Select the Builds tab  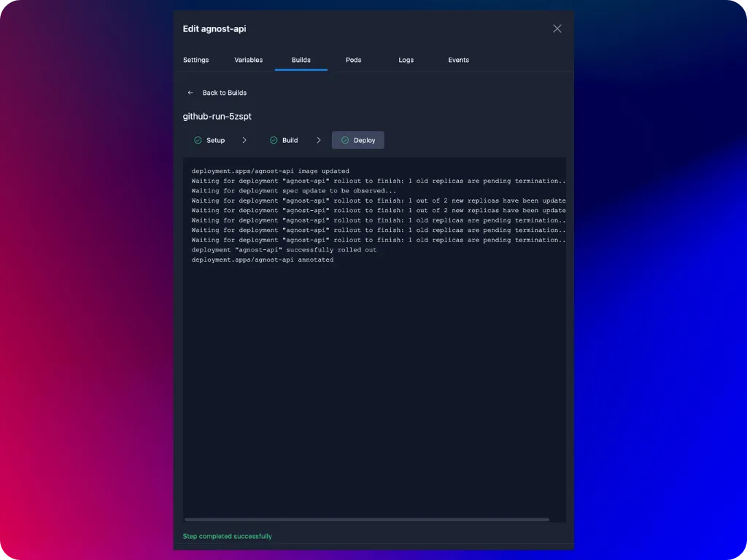coord(301,60)
